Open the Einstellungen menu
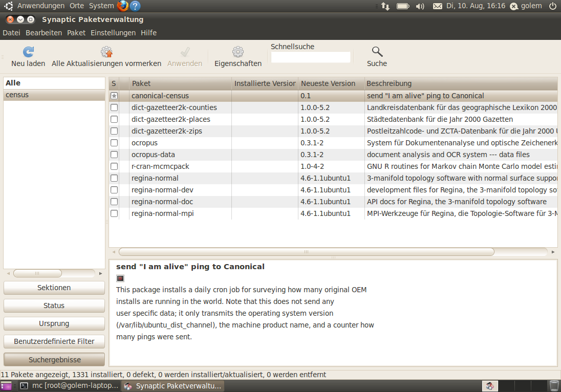561x392 pixels. tap(113, 33)
